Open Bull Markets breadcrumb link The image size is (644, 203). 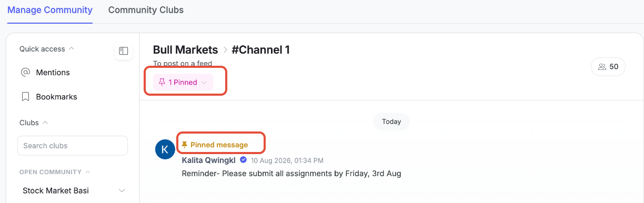click(185, 50)
